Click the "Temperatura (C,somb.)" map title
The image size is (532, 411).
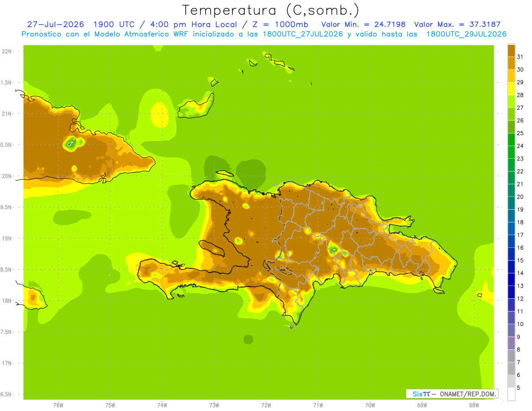pyautogui.click(x=270, y=10)
